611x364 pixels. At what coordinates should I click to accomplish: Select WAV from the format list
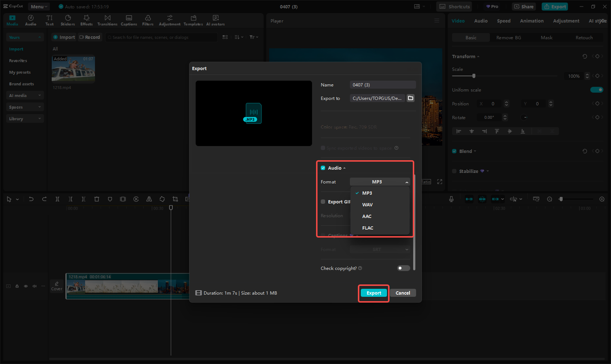click(x=367, y=205)
